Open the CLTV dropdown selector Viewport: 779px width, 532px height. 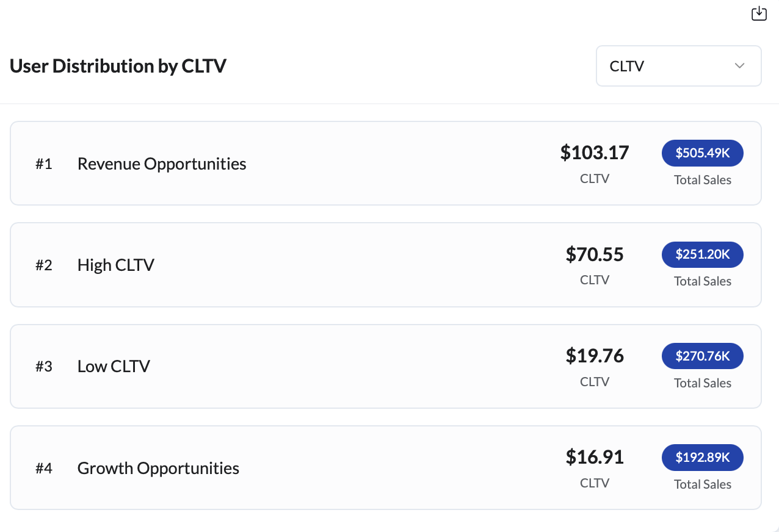[678, 66]
